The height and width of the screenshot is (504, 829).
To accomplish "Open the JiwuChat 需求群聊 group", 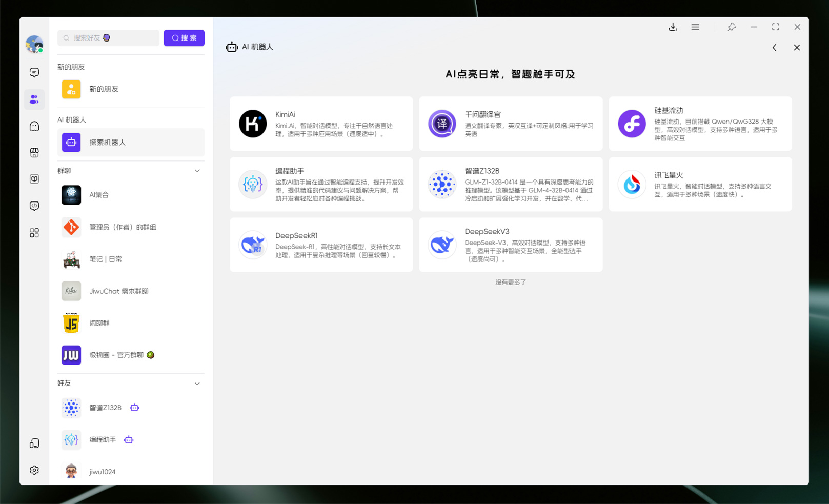I will click(131, 291).
